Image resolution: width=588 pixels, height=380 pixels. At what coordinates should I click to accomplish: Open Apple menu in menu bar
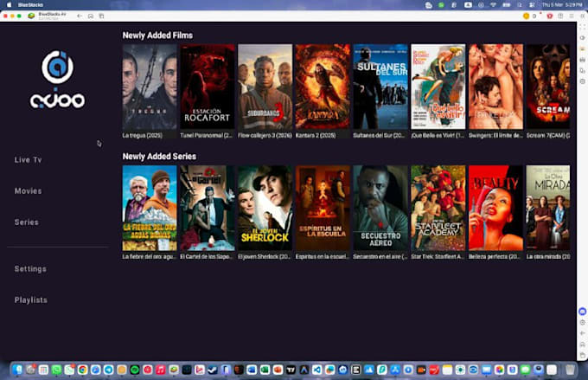[9, 5]
